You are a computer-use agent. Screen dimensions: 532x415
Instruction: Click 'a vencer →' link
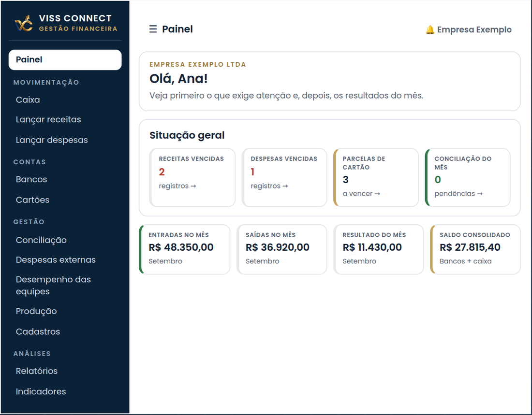point(361,194)
